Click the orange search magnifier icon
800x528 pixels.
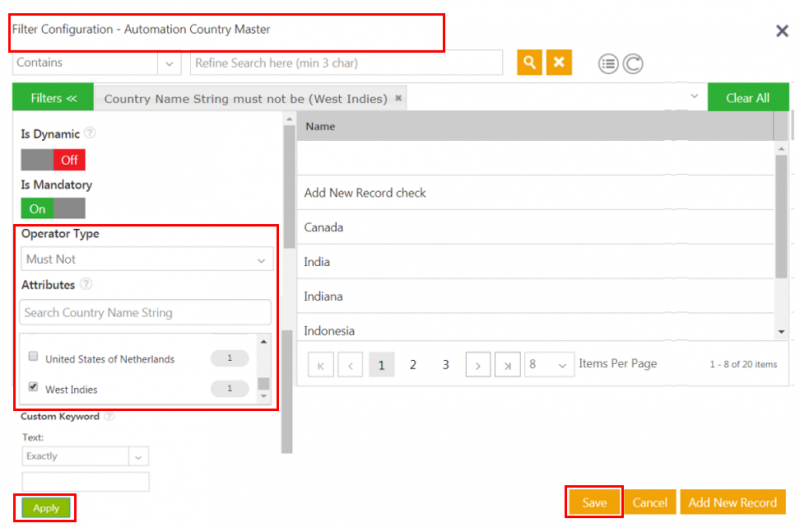(x=529, y=62)
